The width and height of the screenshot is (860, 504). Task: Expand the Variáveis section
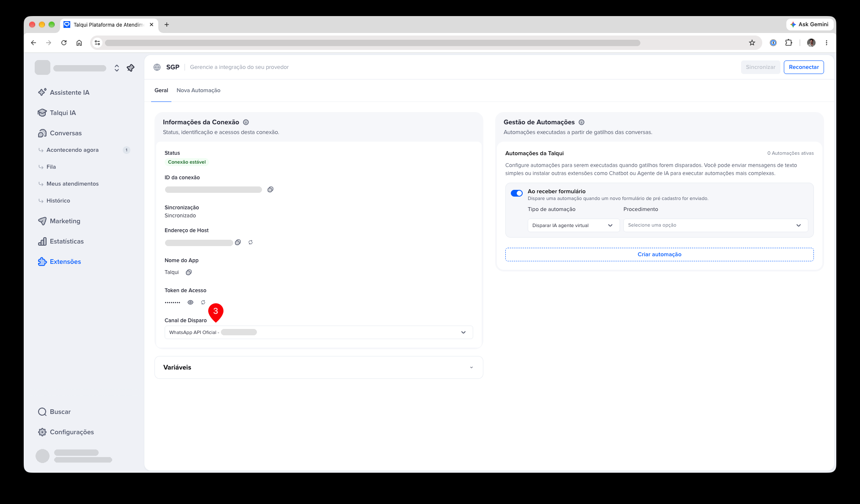pyautogui.click(x=319, y=367)
